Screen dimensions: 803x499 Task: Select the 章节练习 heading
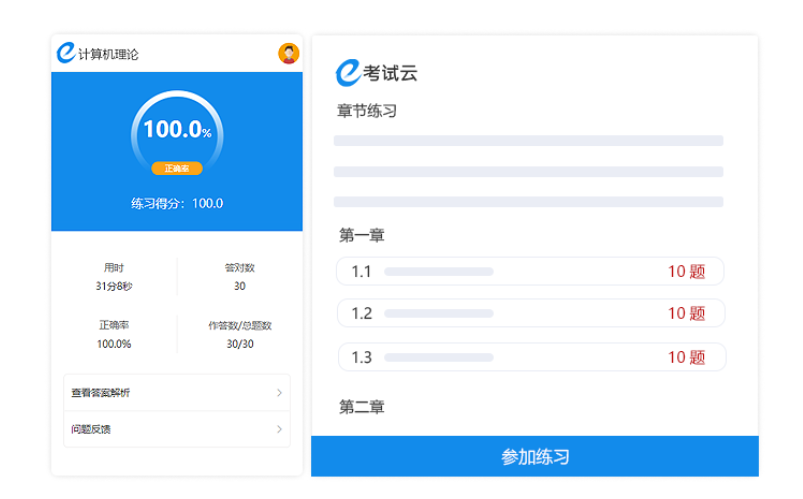pos(367,111)
